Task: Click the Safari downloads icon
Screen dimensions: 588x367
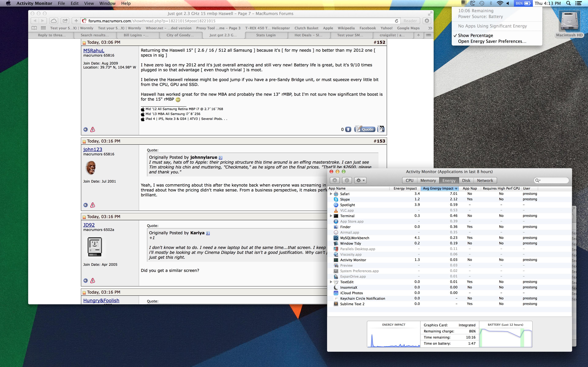Action: [427, 21]
